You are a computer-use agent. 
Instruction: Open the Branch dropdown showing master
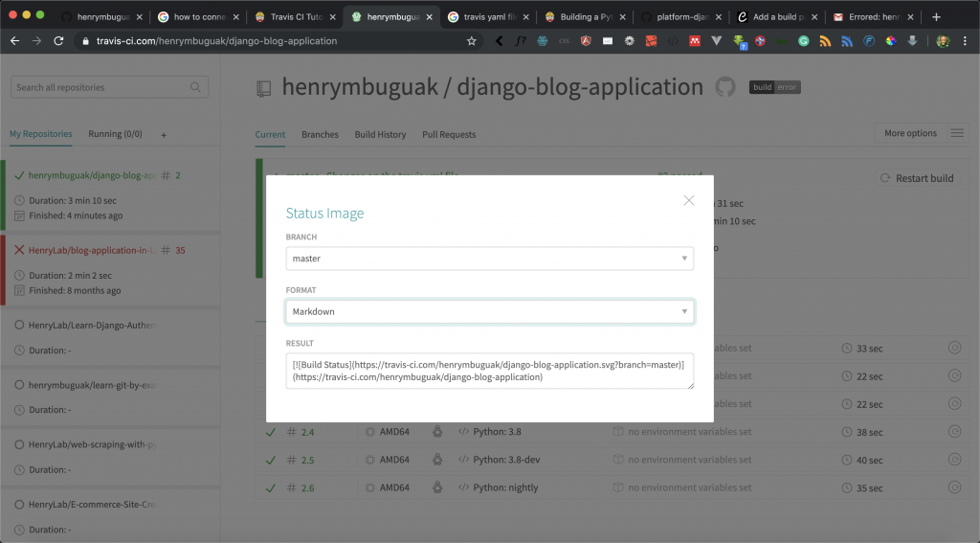[489, 259]
